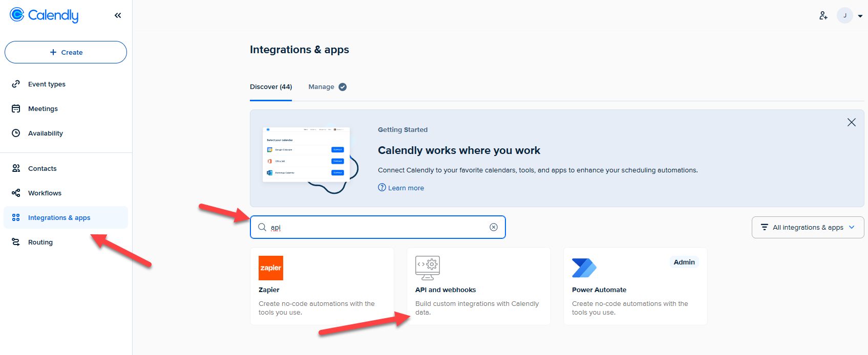Viewport: 868px width, 355px height.
Task: Click the Routing icon
Action: pyautogui.click(x=16, y=242)
